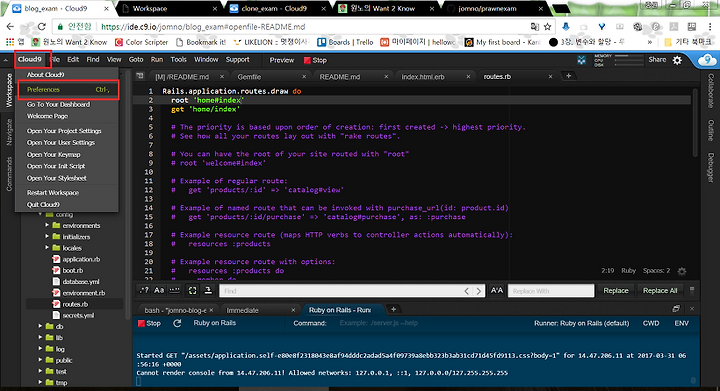Screen dimensions: 720x391
Task: Open Preferences from the Cloud9 menu
Action: 68,89
